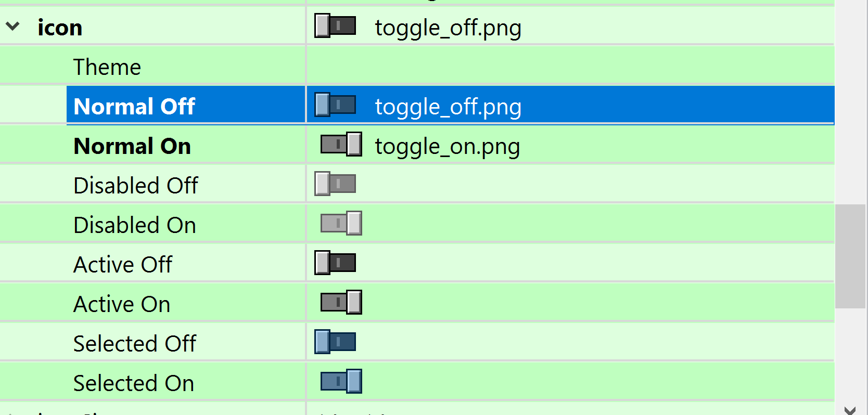Click the toggle_on.png value text
The width and height of the screenshot is (868, 415).
tap(448, 147)
